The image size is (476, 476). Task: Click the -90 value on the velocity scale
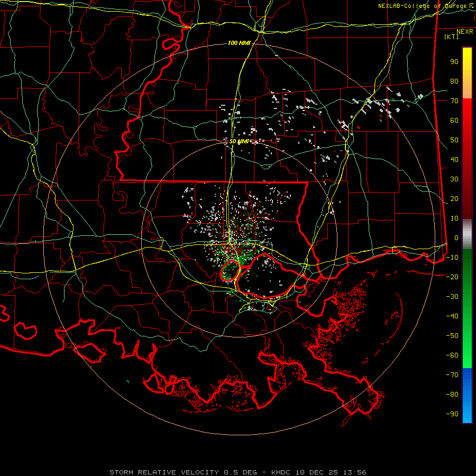click(x=452, y=414)
